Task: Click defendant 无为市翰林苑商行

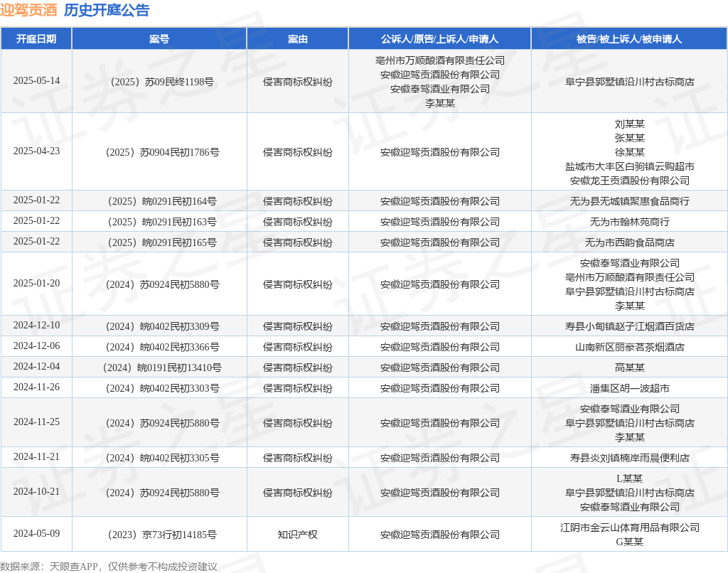Action: (x=630, y=222)
